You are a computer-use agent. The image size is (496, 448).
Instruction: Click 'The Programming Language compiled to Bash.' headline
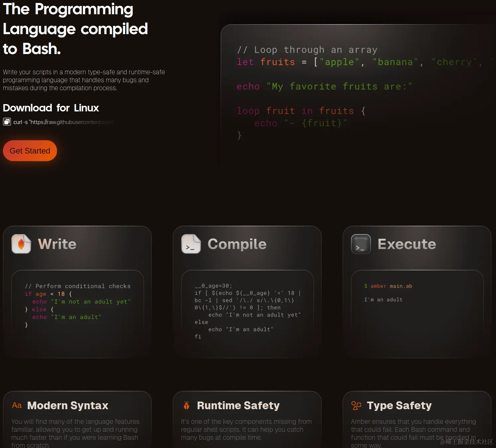point(75,29)
